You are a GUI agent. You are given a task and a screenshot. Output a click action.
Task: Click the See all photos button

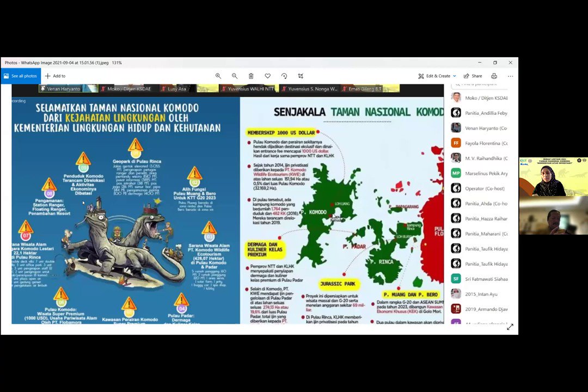21,76
